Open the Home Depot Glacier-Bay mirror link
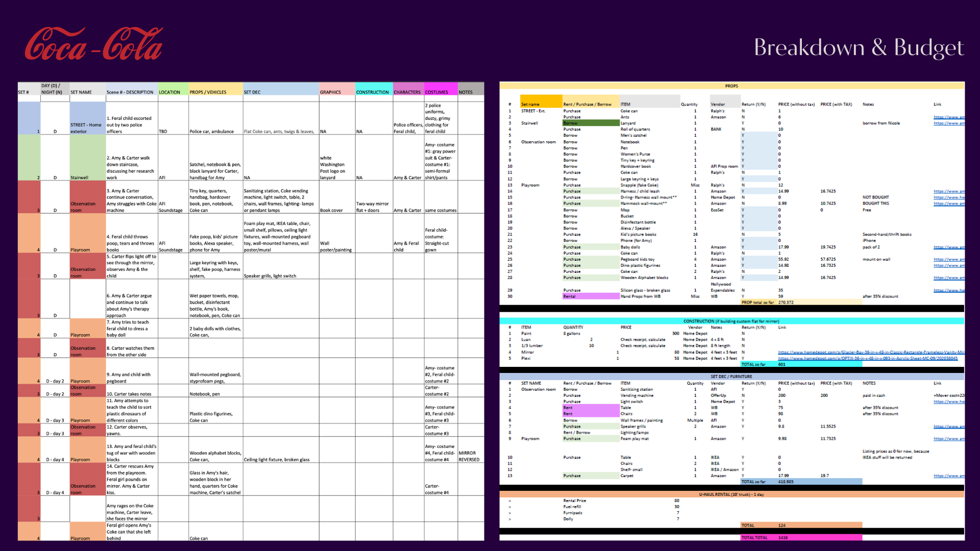Image resolution: width=980 pixels, height=551 pixels. pos(871,352)
